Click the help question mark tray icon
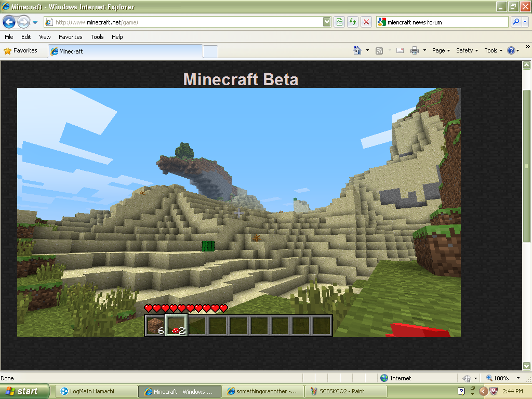This screenshot has width=532, height=399. 461,391
